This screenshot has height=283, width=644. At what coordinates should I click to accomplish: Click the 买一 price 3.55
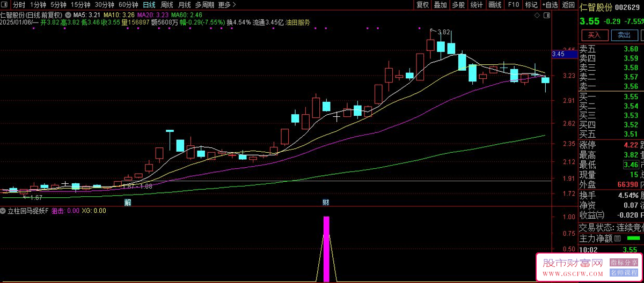631,97
